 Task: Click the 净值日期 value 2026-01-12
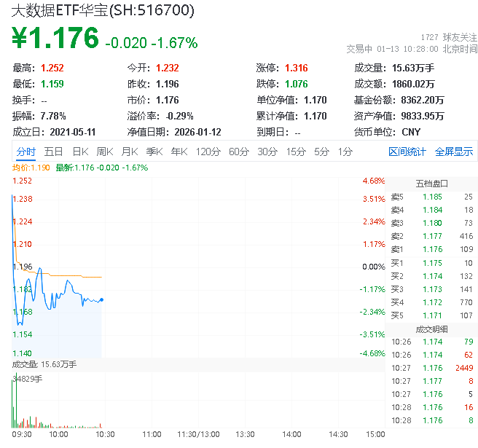[x=197, y=132]
